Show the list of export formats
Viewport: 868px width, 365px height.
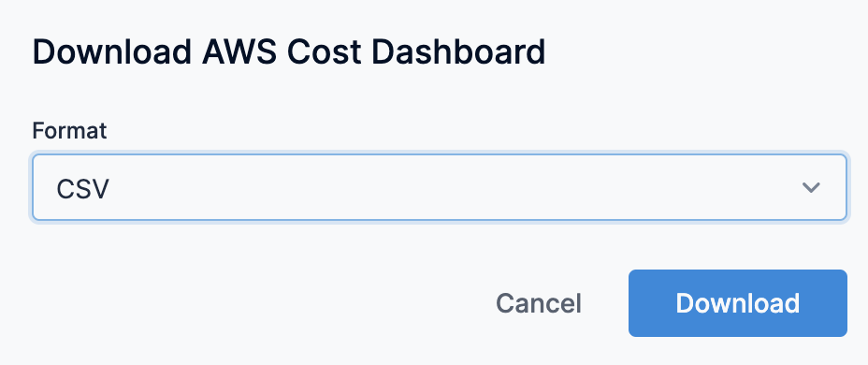pyautogui.click(x=439, y=188)
